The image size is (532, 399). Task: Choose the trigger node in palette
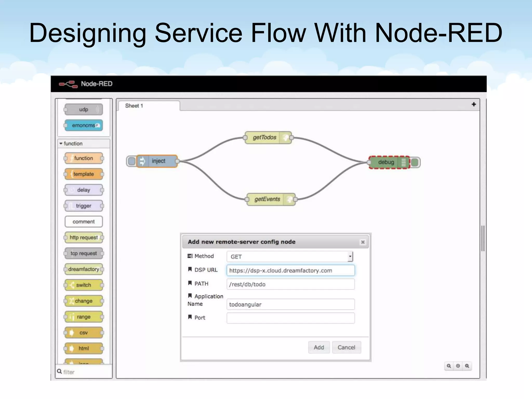(83, 206)
